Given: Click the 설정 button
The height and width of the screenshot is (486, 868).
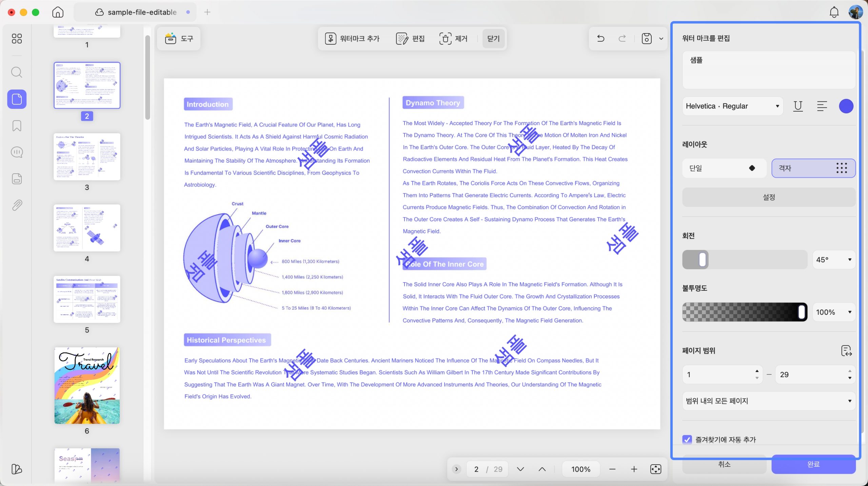Looking at the screenshot, I should [769, 197].
